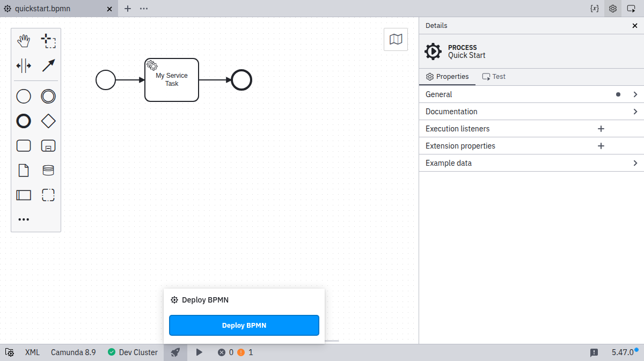Click the Deploy BPMN blue button
Viewport: 644px width, 361px height.
pos(244,326)
